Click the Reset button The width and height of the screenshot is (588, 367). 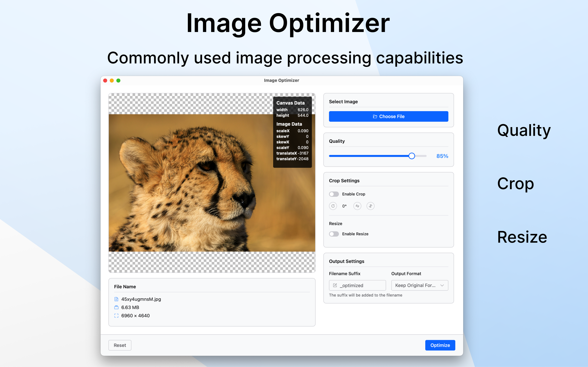pyautogui.click(x=120, y=345)
